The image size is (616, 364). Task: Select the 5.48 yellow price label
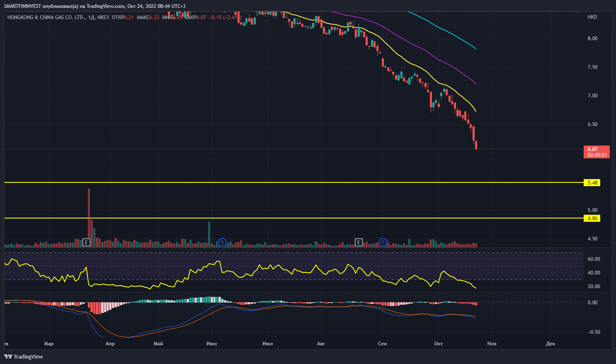(x=592, y=182)
